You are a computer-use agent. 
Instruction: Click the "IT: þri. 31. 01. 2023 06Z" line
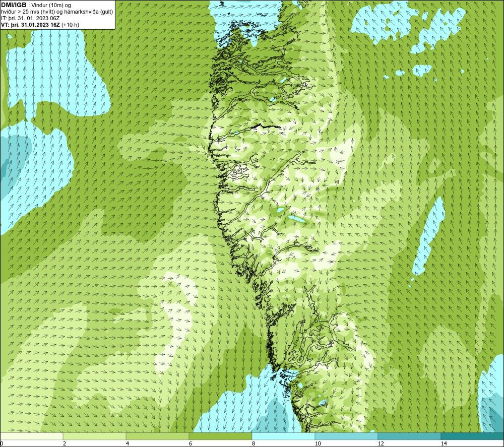pos(30,18)
